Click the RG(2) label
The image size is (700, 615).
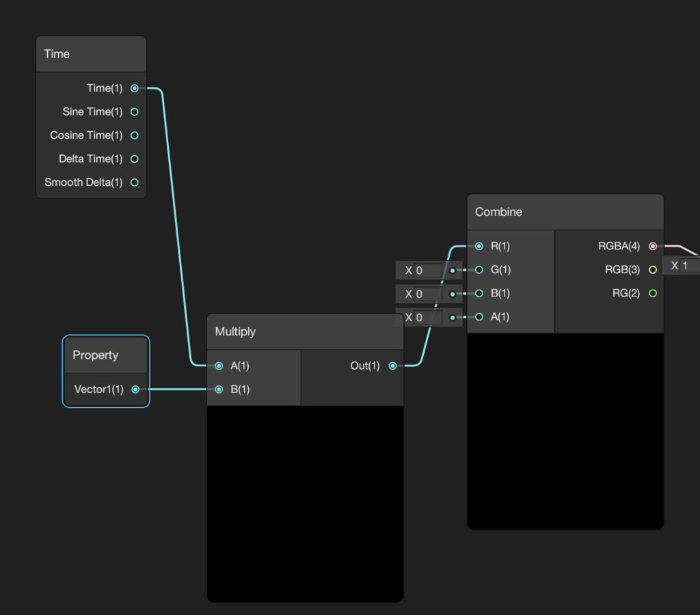[x=626, y=294]
